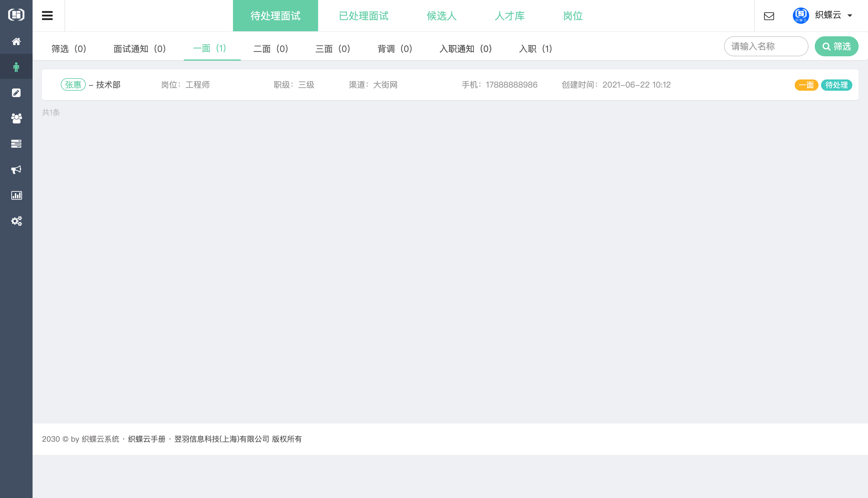Open the 人才库 tab

coord(510,16)
